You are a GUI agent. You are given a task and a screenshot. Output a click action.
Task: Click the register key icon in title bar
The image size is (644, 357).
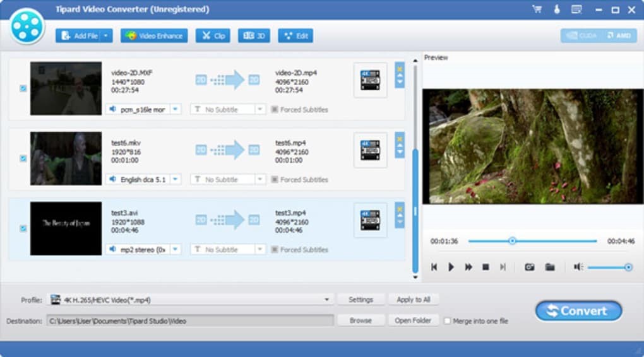click(557, 9)
